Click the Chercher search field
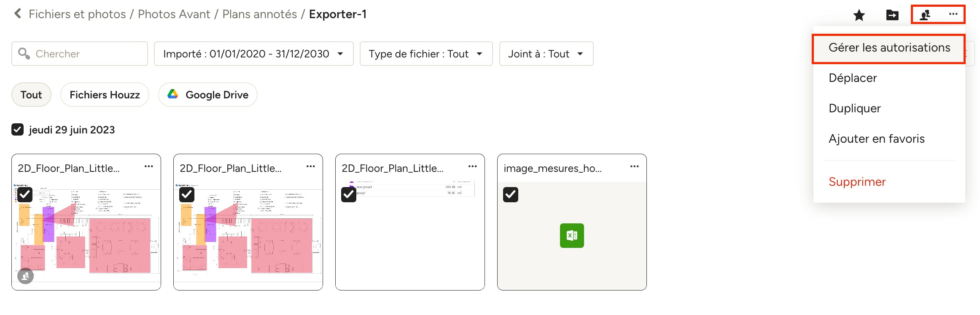The width and height of the screenshot is (980, 315). pos(80,54)
